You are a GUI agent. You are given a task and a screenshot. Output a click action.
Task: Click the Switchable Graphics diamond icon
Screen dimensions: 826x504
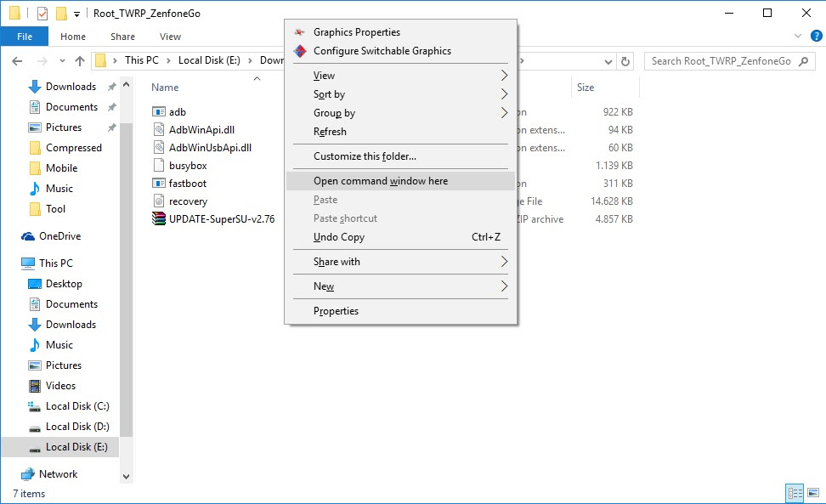click(x=300, y=51)
